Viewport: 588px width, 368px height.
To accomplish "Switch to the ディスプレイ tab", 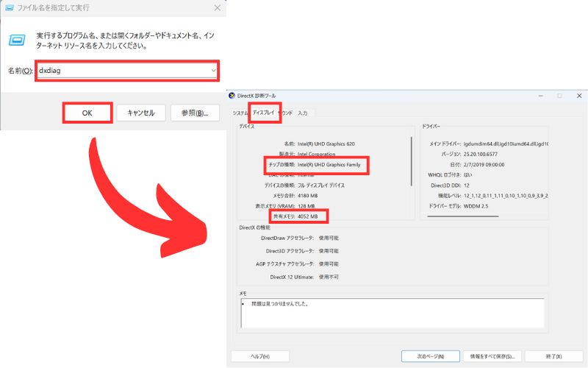I will [x=263, y=113].
